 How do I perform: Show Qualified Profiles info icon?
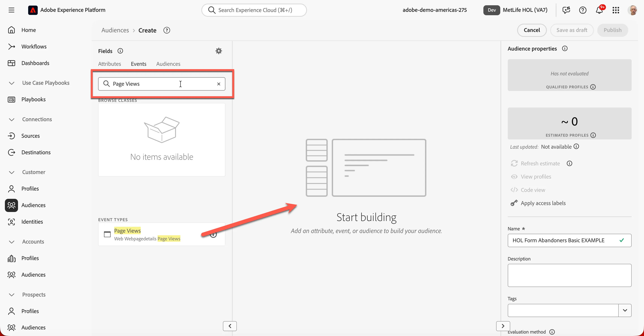(x=593, y=87)
